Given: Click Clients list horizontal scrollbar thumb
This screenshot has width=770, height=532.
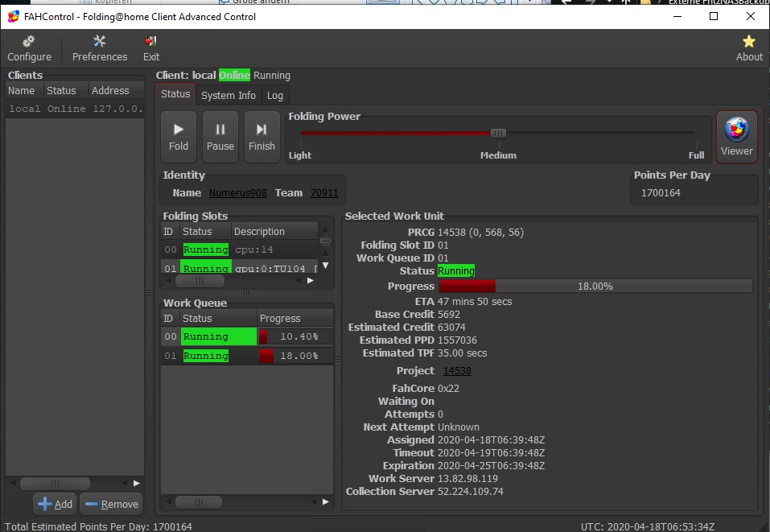Looking at the screenshot, I should pos(55,484).
